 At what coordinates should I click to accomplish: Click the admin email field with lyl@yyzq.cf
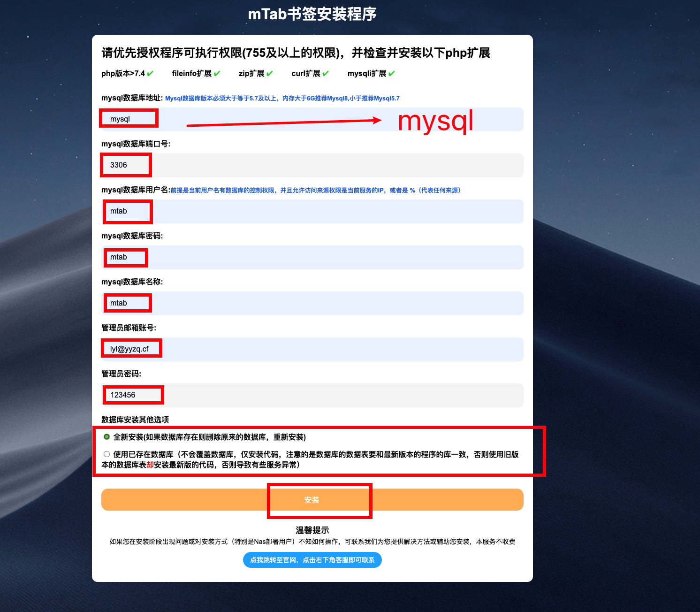312,349
